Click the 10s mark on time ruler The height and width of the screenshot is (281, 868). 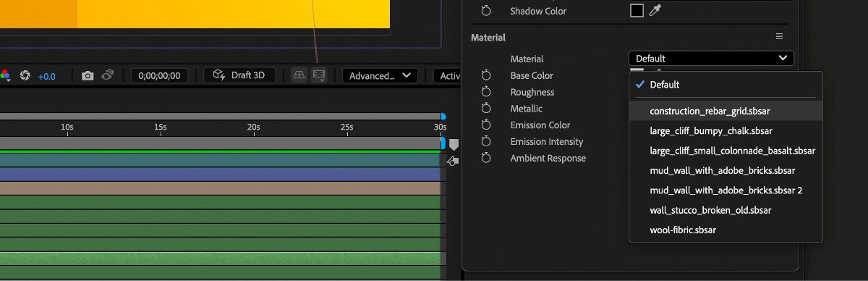pos(67,127)
